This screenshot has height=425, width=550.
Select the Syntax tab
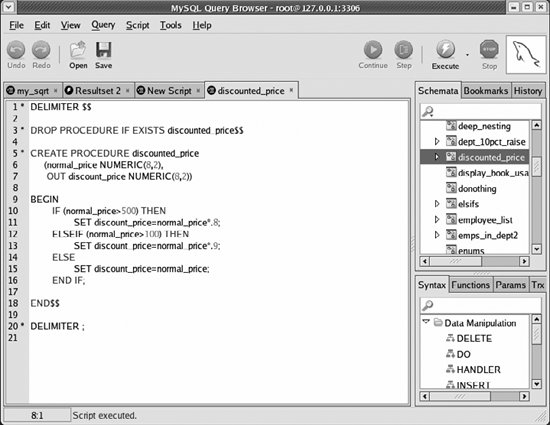click(432, 285)
